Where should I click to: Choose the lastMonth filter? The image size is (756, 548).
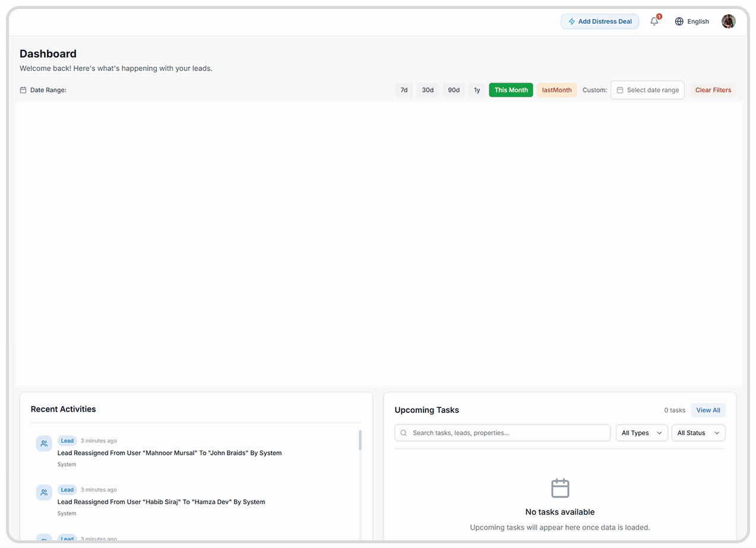556,90
